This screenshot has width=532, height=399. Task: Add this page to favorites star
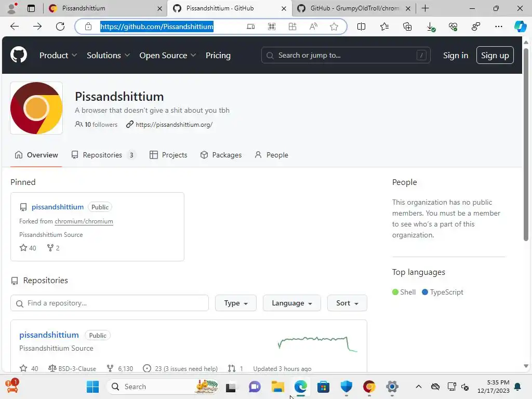coord(334,26)
